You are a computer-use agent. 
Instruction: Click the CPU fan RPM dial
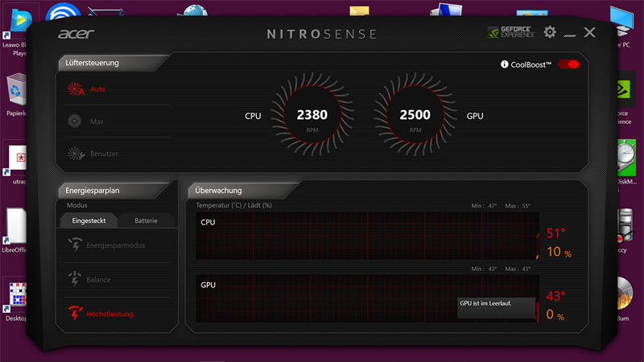point(312,117)
